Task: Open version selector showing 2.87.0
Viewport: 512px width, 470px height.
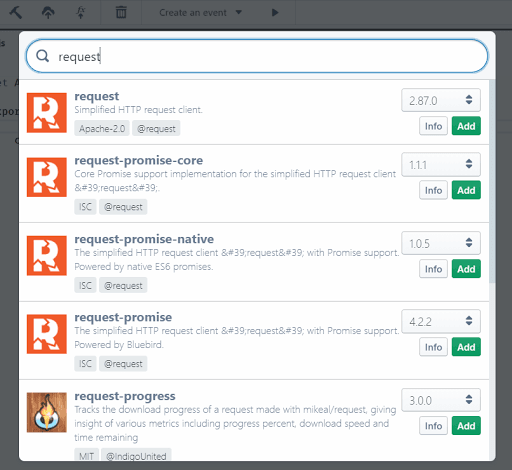Action: click(441, 100)
